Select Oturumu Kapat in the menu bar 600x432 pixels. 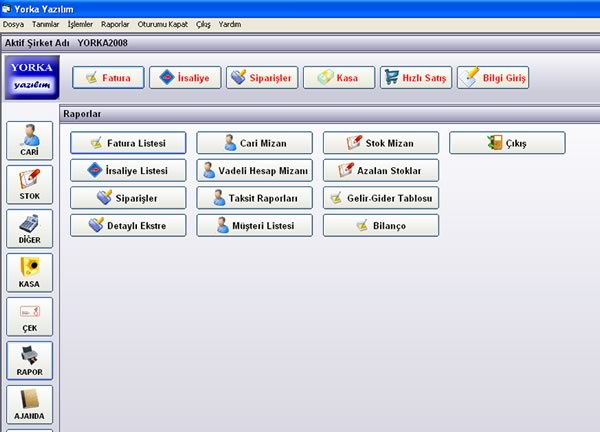(x=163, y=24)
